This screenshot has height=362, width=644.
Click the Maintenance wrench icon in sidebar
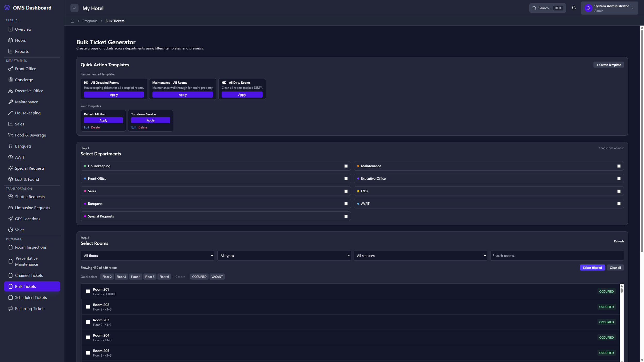coord(10,102)
